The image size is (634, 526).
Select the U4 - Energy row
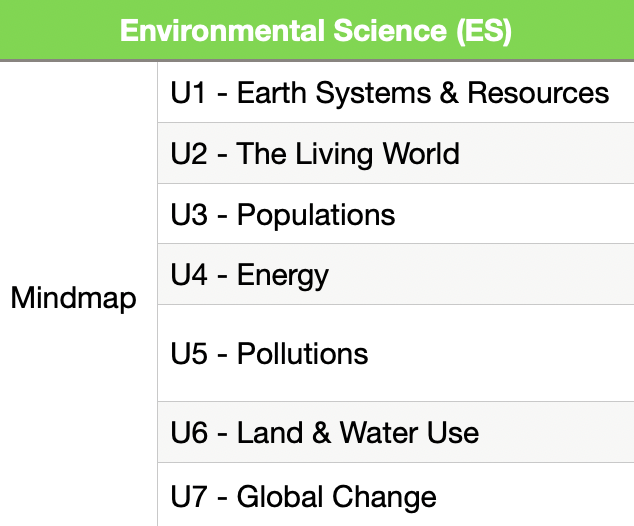[396, 274]
